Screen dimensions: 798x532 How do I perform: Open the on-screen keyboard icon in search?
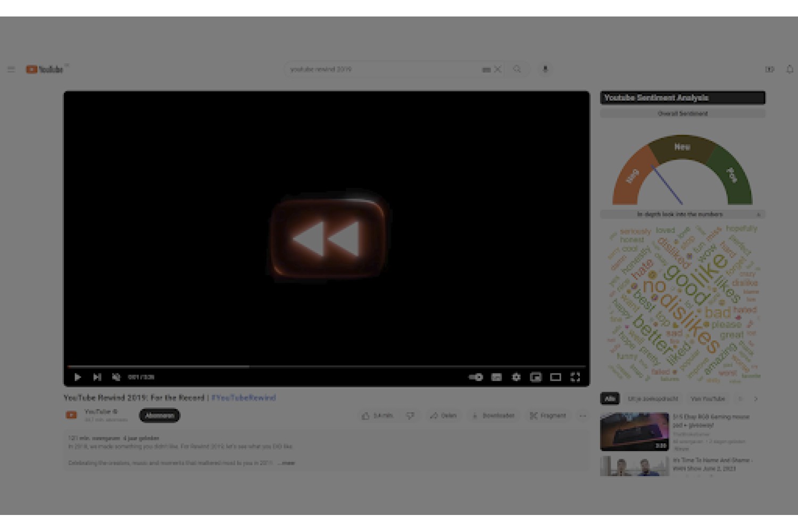pos(486,70)
